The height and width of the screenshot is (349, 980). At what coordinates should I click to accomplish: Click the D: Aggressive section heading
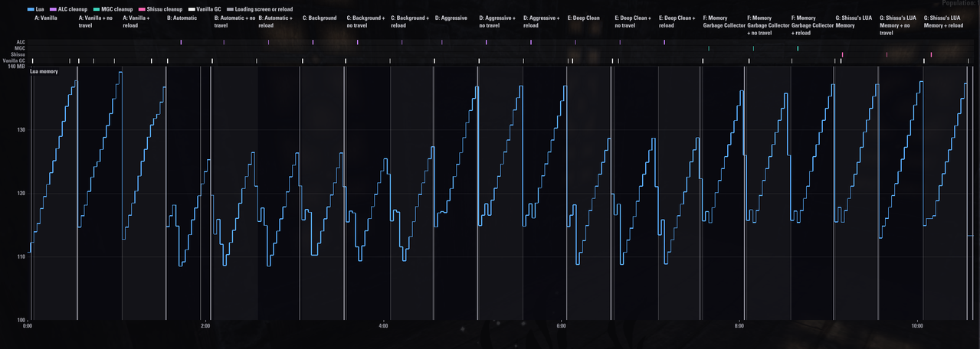point(451,18)
